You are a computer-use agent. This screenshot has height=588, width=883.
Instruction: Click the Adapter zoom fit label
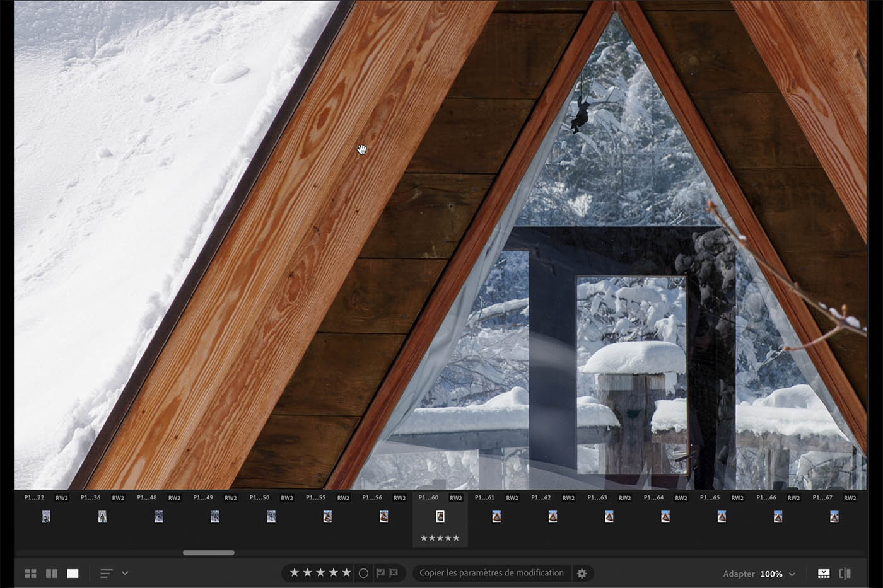(x=739, y=574)
